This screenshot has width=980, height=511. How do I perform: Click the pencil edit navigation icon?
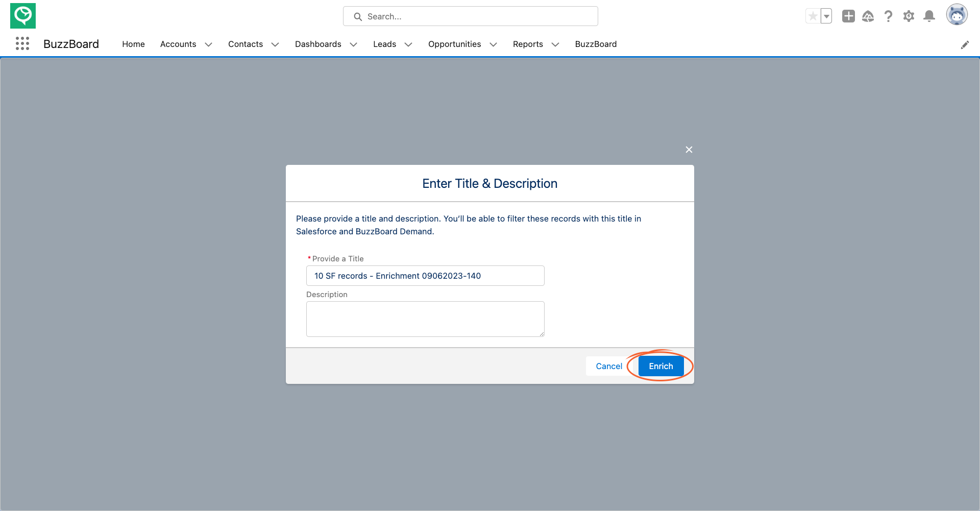(965, 45)
